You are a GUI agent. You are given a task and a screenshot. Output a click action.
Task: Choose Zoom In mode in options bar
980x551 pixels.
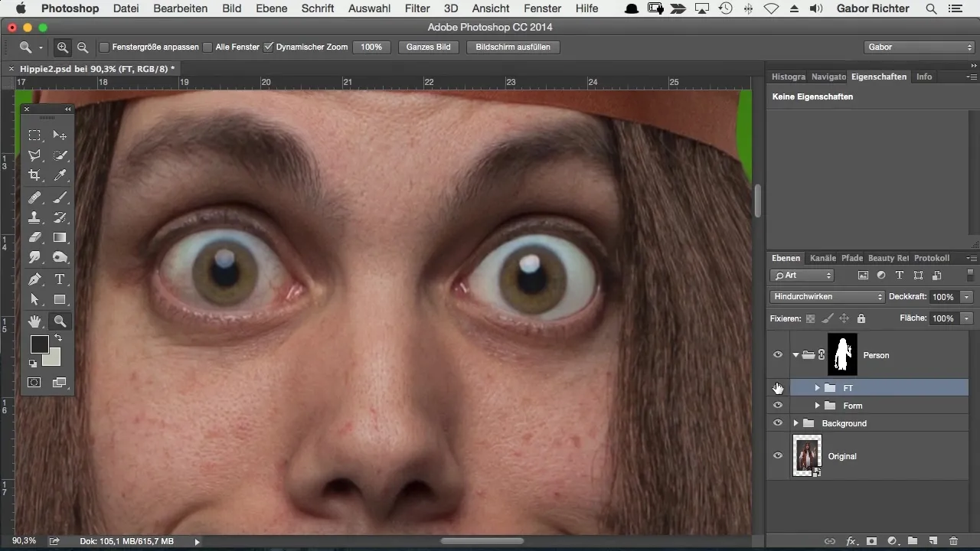(x=63, y=47)
